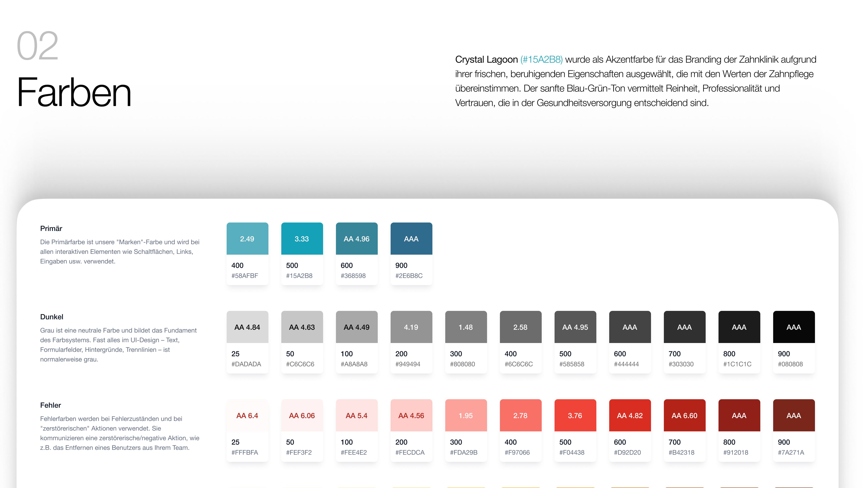This screenshot has height=488, width=868.
Task: Click the hex code #6C6C6C label
Action: tap(519, 364)
